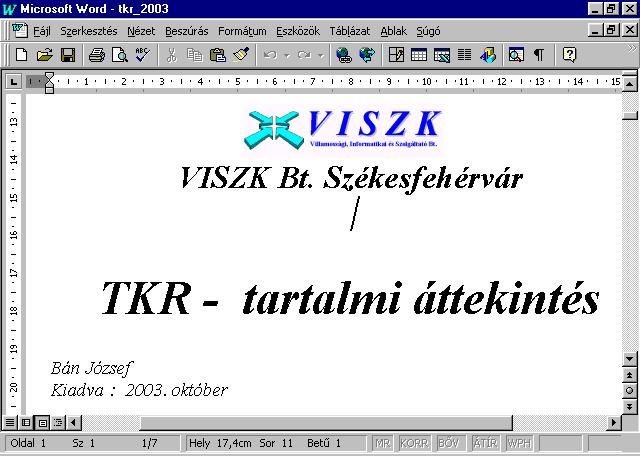Print the document
Screen dimensions: 640x456
coord(97,54)
